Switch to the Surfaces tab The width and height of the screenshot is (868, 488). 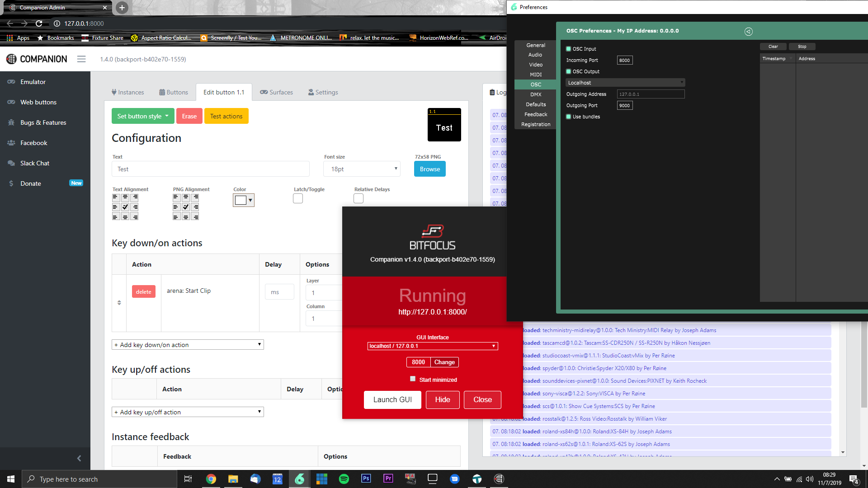pos(276,92)
